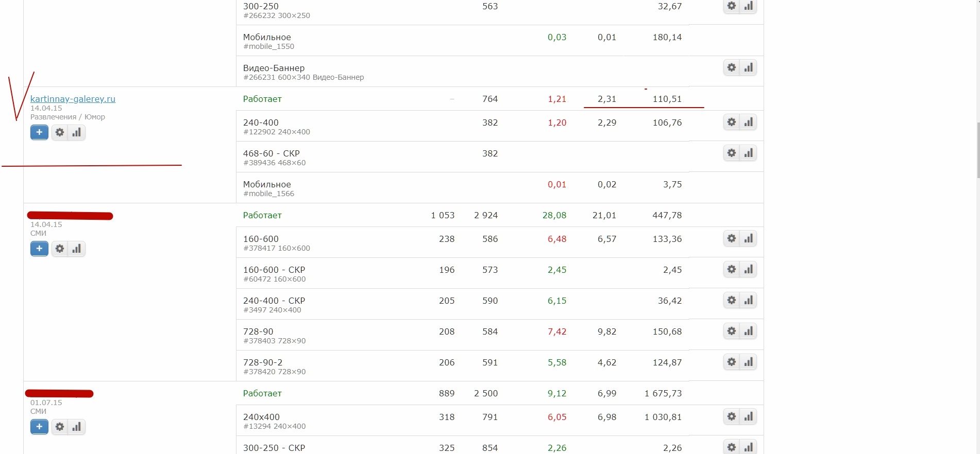The height and width of the screenshot is (454, 980).
Task: Open settings for the 728-90-2 block
Action: point(732,362)
